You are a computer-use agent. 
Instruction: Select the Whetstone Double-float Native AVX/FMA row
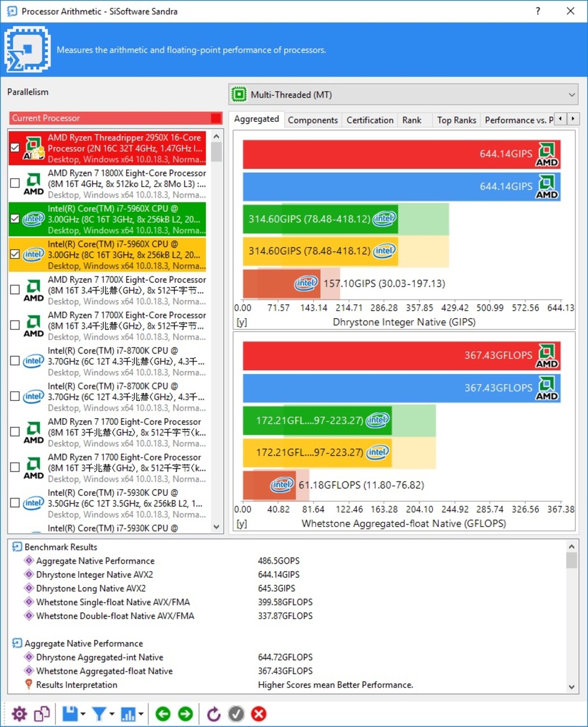tap(115, 616)
